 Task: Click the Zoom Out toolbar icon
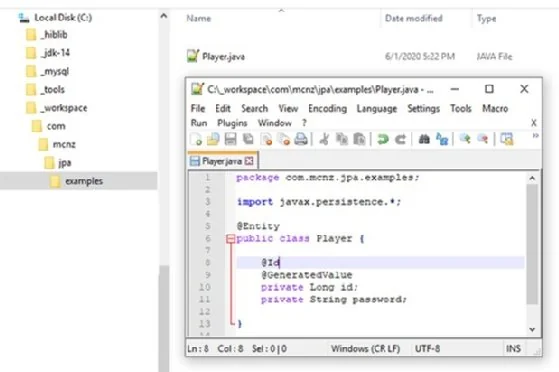pos(482,139)
